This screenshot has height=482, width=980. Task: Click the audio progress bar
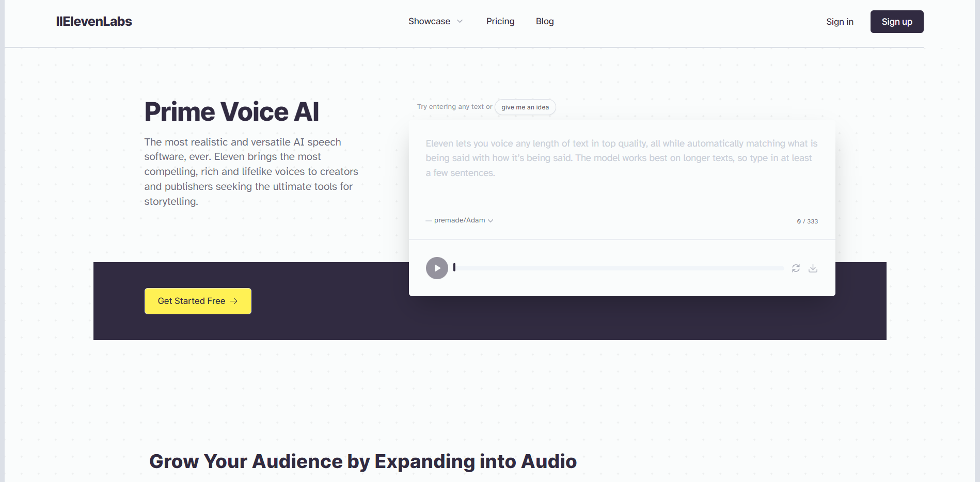coord(620,268)
